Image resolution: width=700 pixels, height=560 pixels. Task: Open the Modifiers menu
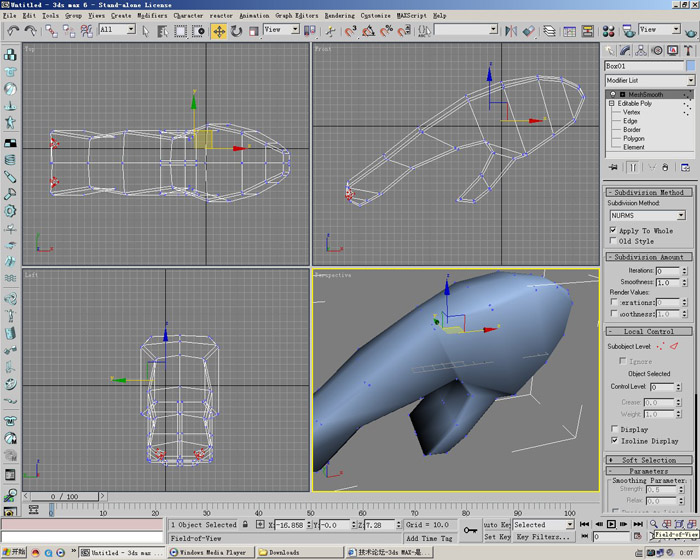[152, 16]
